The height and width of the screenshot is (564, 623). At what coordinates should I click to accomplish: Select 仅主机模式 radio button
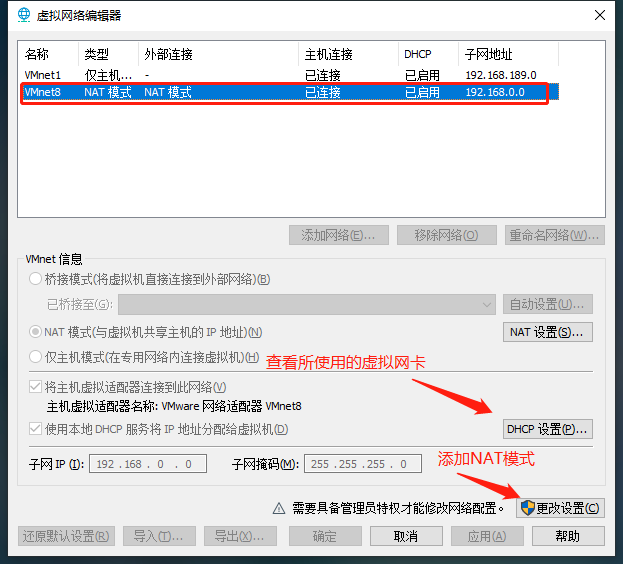35,357
